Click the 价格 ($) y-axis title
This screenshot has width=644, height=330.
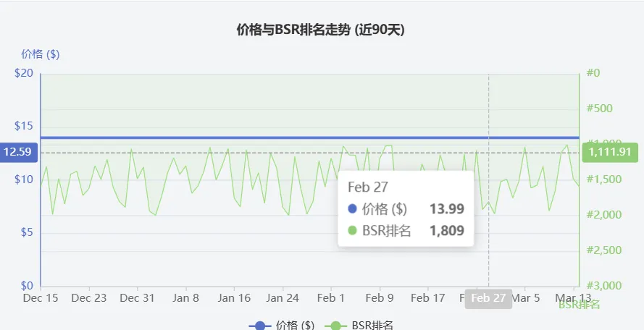pyautogui.click(x=41, y=54)
